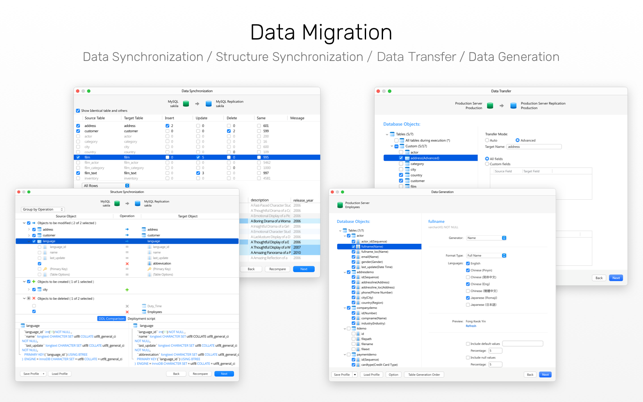Click the blue MySQL Replication target database icon in Data Synchronization

[x=208, y=103]
